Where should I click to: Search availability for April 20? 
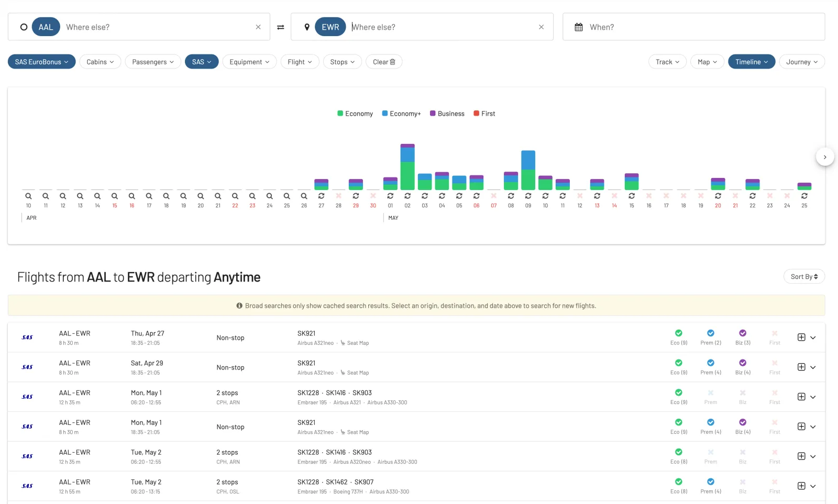coord(201,196)
